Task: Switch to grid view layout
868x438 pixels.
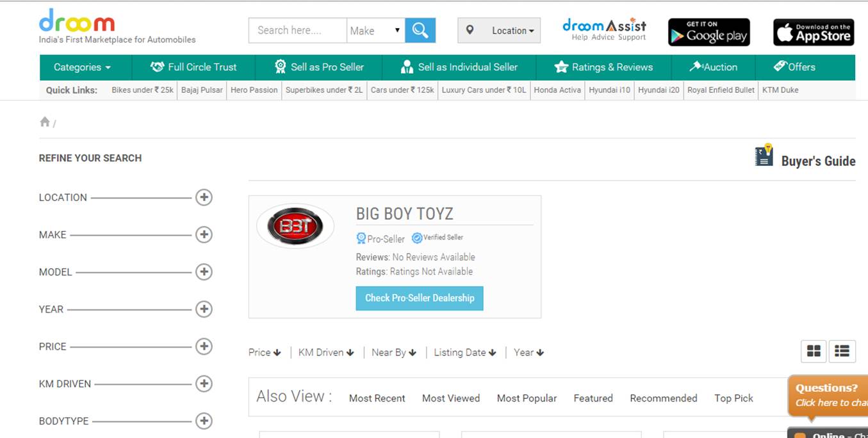Action: (814, 351)
